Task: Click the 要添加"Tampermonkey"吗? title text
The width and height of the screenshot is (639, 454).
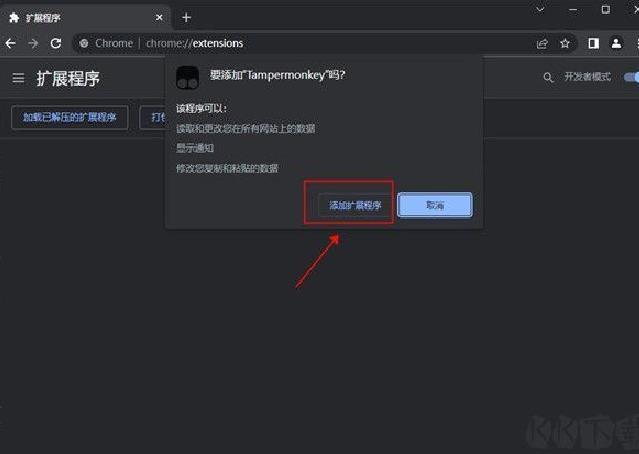Action: click(x=277, y=75)
